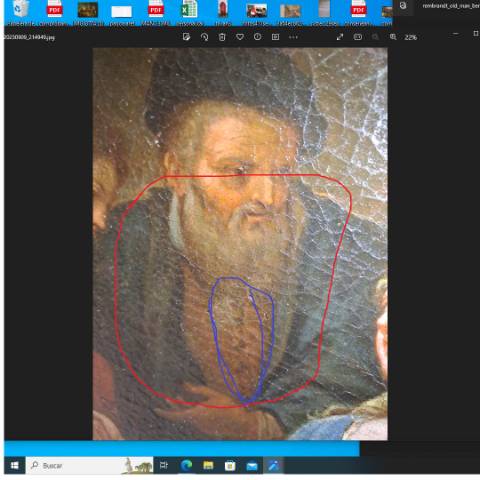Image resolution: width=480 pixels, height=480 pixels.
Task: Open the Mail app from the taskbar
Action: [252, 465]
